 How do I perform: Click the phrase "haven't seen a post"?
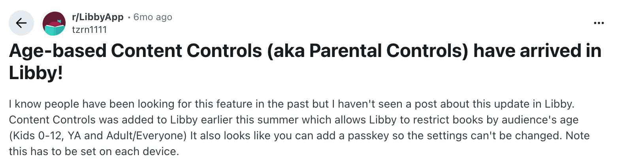tap(387, 104)
